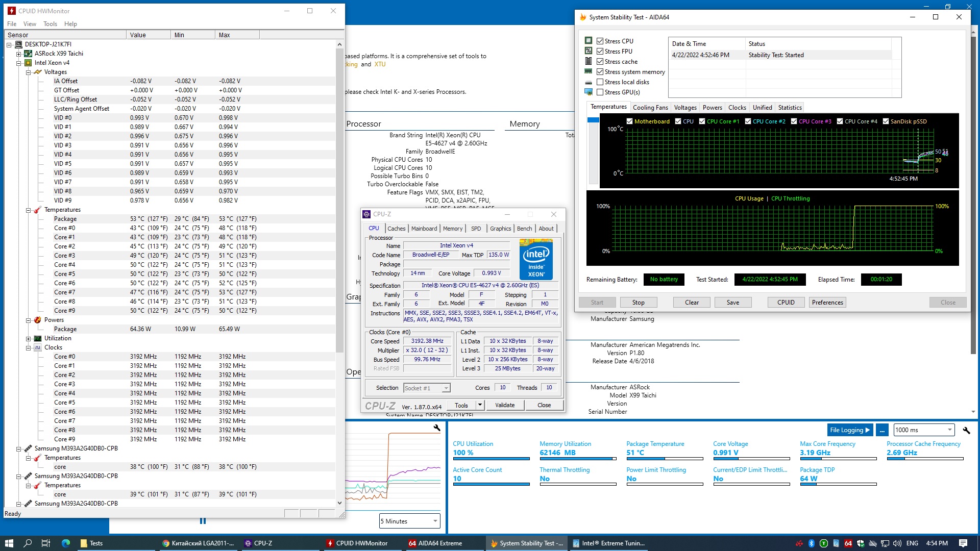The height and width of the screenshot is (551, 980).
Task: Open Task View from the taskbar
Action: point(45,543)
